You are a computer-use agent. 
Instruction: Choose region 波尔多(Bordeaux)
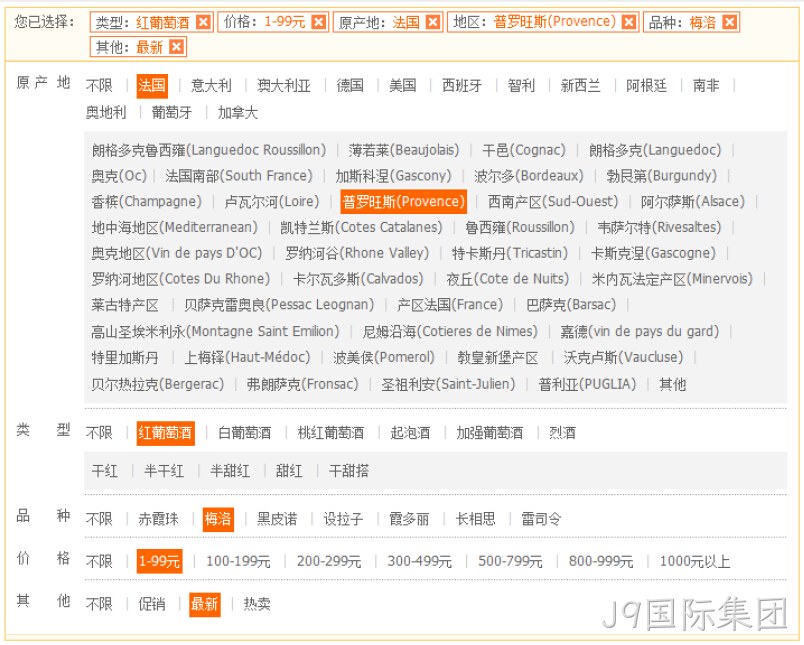[x=529, y=176]
